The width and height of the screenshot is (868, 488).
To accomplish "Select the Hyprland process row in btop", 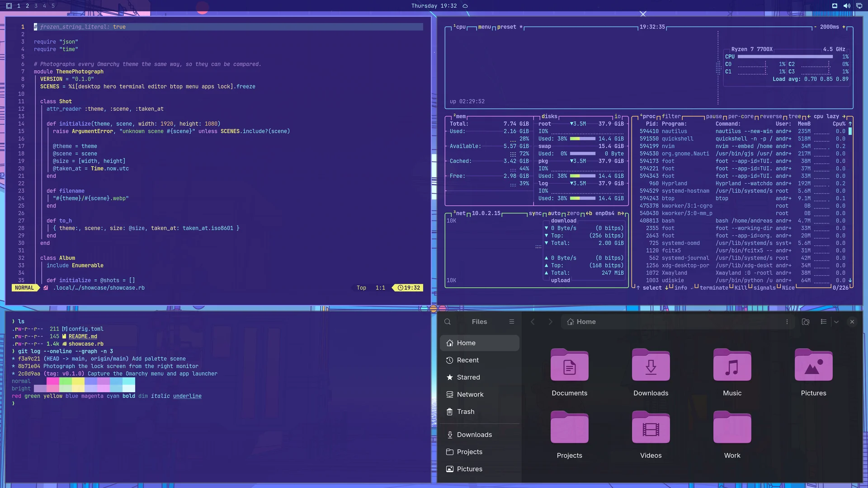I will [742, 183].
